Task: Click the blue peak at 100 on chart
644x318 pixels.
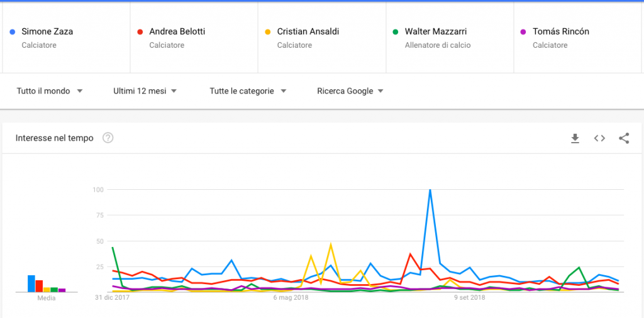Action: tap(430, 190)
